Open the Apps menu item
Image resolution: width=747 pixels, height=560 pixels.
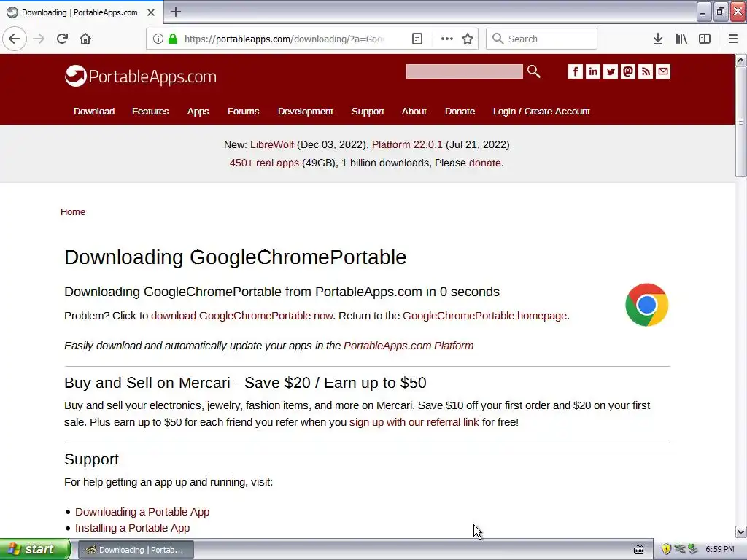pyautogui.click(x=198, y=111)
